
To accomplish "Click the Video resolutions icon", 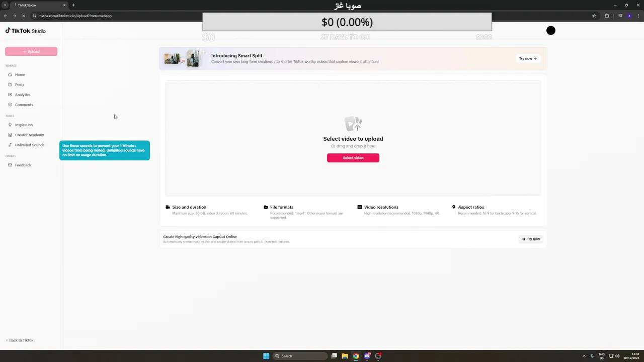I will (360, 207).
